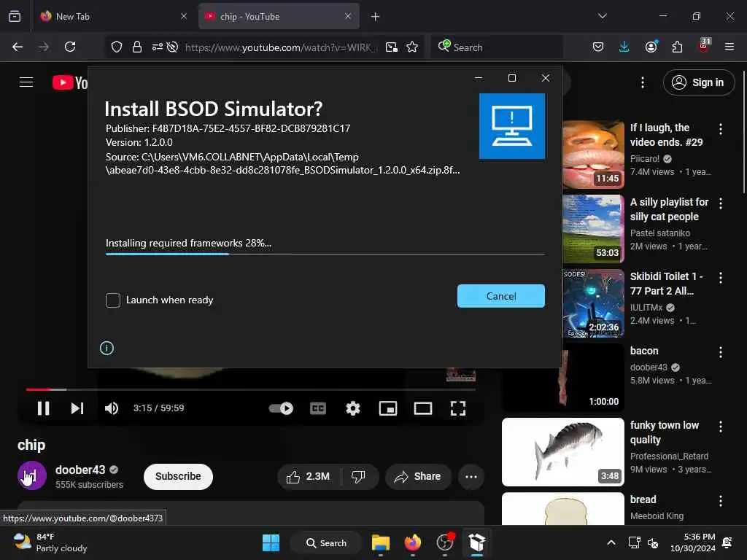747x560 pixels.
Task: Open a new browser tab
Action: [x=376, y=17]
